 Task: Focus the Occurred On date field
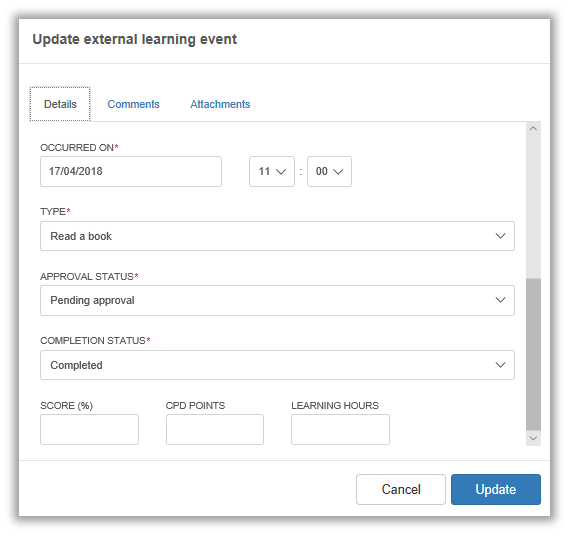click(x=131, y=171)
